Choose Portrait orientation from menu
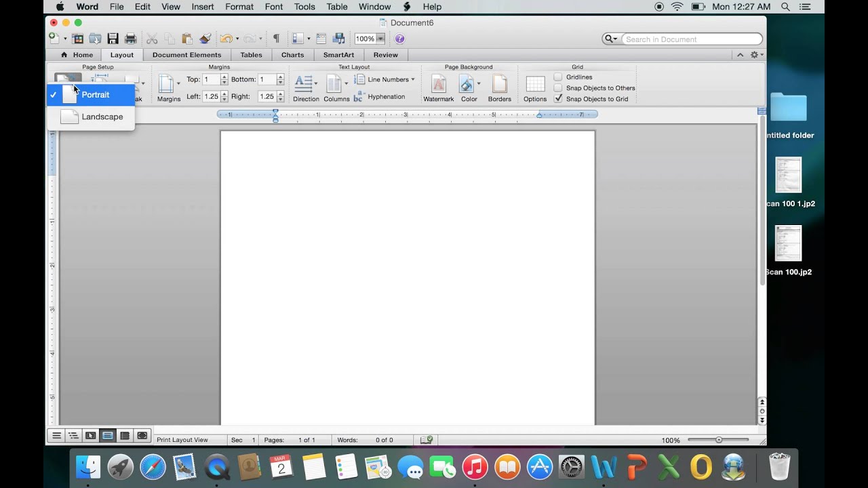Viewport: 868px width, 488px height. pos(91,95)
